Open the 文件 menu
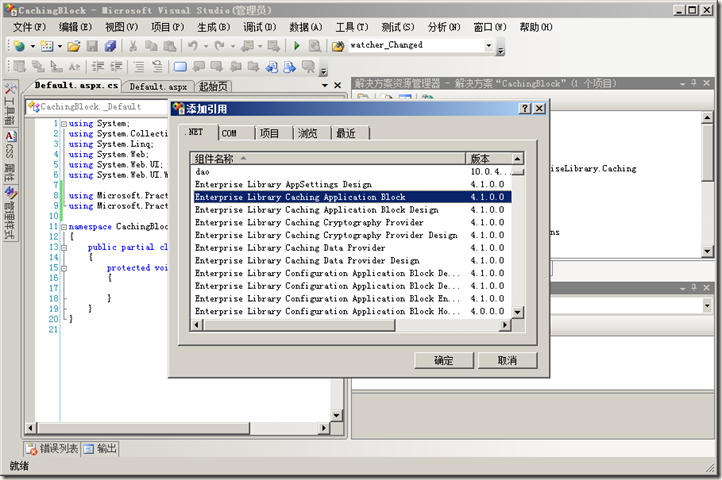The height and width of the screenshot is (480, 722). (x=29, y=27)
